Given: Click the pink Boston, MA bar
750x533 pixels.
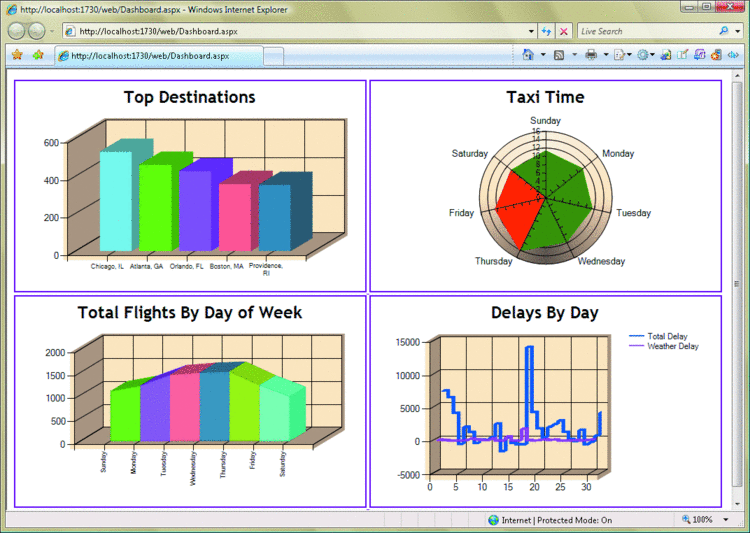Looking at the screenshot, I should click(x=235, y=217).
